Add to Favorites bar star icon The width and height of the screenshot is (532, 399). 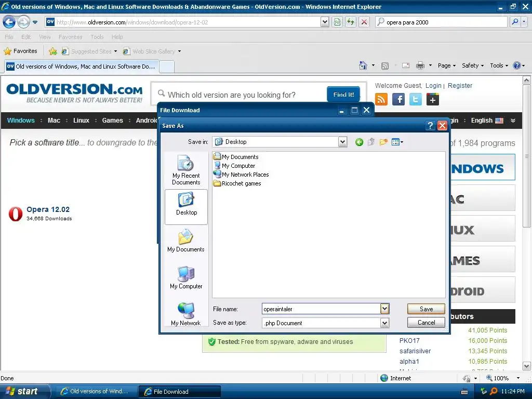pos(53,51)
